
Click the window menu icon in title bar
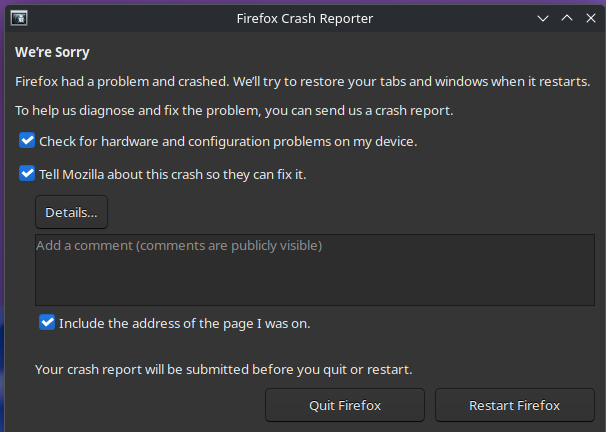19,18
